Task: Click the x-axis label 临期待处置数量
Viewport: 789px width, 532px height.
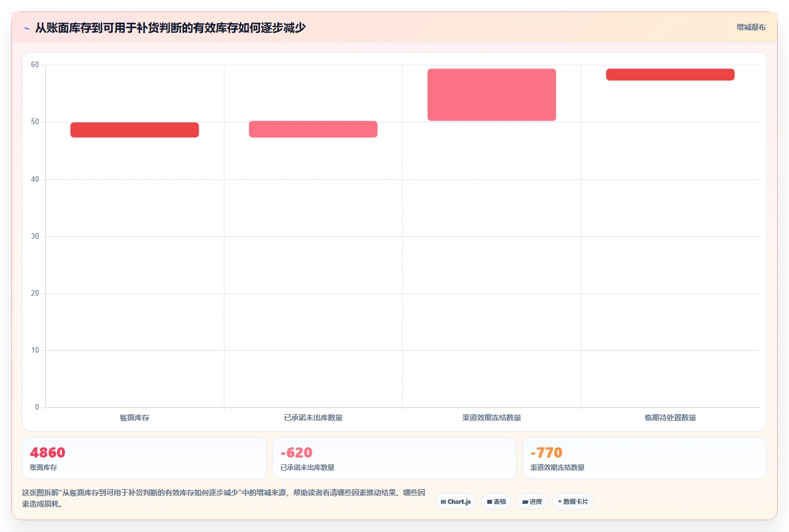Action: [670, 418]
